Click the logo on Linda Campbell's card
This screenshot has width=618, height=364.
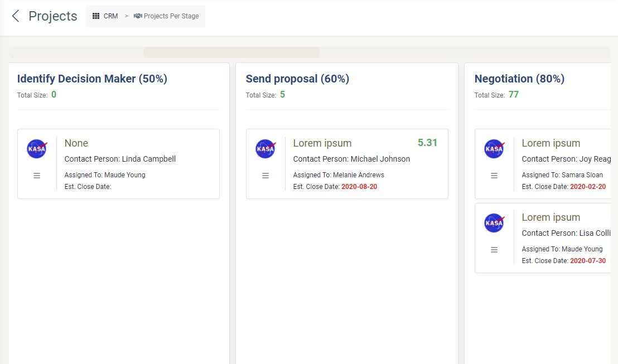[37, 149]
